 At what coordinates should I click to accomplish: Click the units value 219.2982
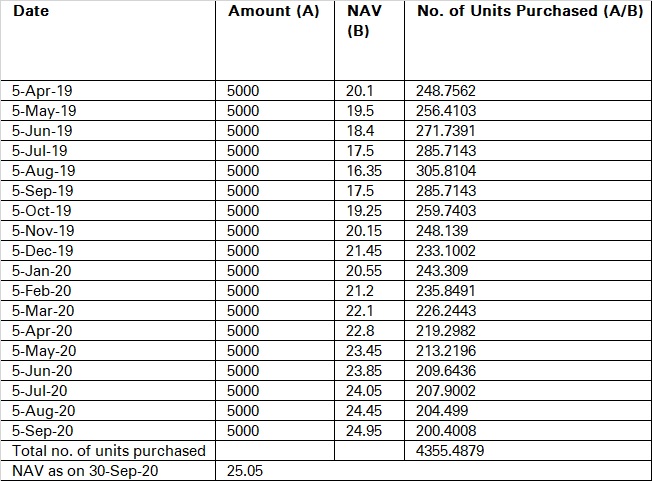446,331
